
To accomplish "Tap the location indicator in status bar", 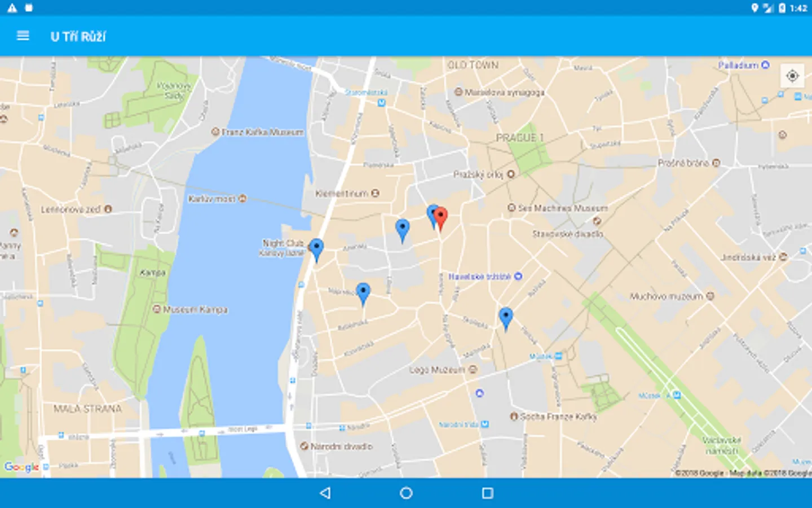I will [x=754, y=8].
